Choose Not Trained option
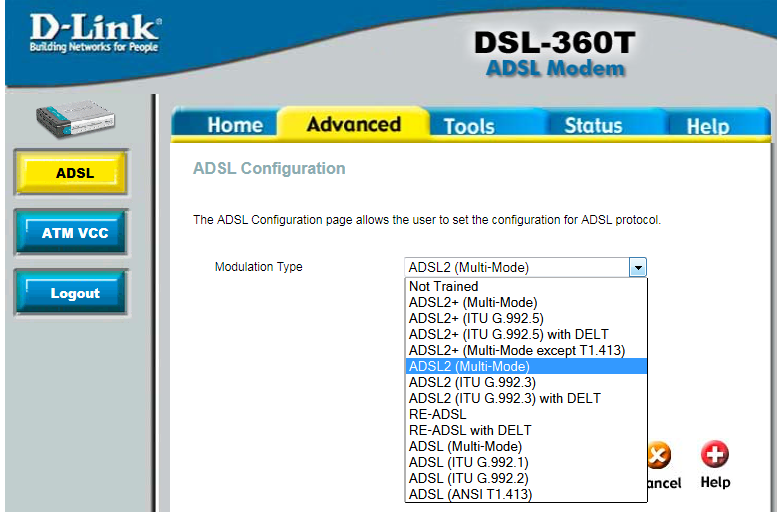 (x=526, y=286)
